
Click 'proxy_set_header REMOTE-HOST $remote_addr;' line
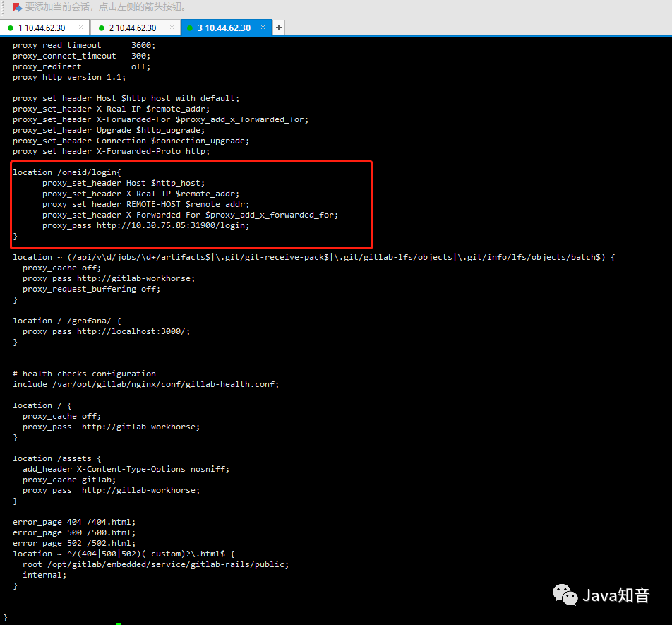click(145, 205)
